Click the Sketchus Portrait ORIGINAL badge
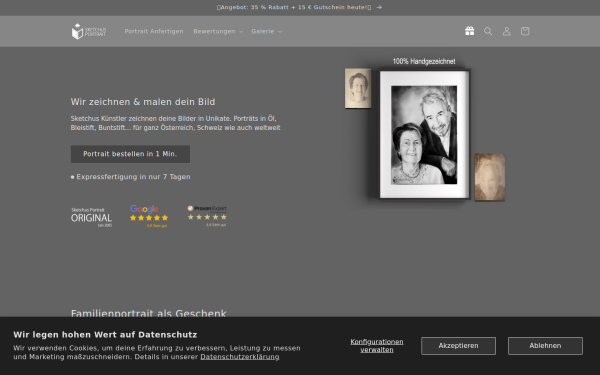600x375 pixels. (x=91, y=217)
